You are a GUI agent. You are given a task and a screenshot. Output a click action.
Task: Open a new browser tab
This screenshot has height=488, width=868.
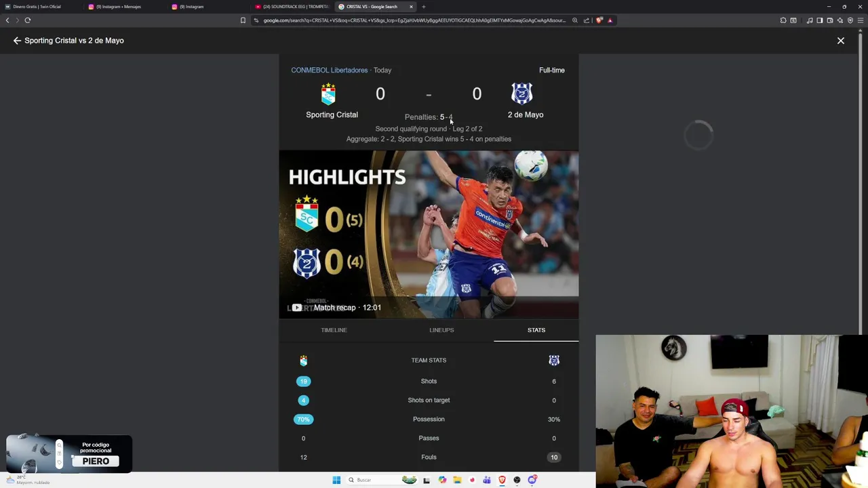[424, 7]
